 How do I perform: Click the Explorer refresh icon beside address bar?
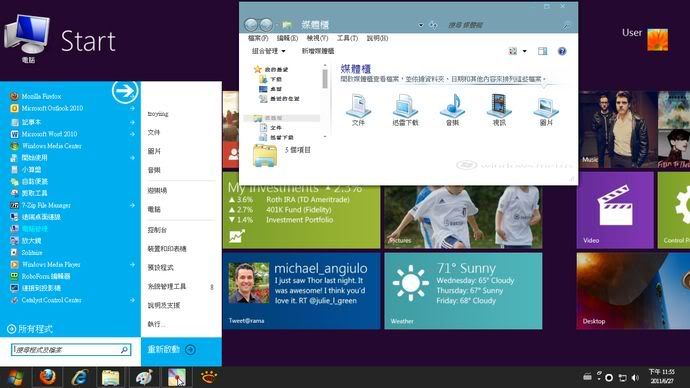pyautogui.click(x=433, y=25)
